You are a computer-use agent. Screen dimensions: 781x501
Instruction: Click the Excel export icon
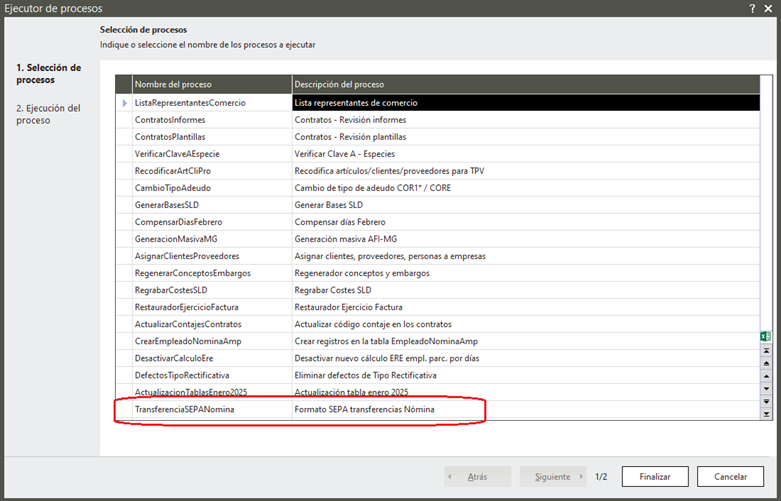pos(766,336)
